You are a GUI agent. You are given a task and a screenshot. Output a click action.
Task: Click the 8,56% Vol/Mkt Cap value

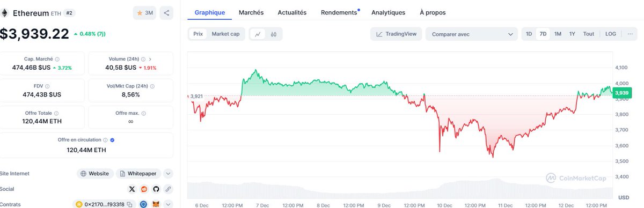pyautogui.click(x=130, y=94)
